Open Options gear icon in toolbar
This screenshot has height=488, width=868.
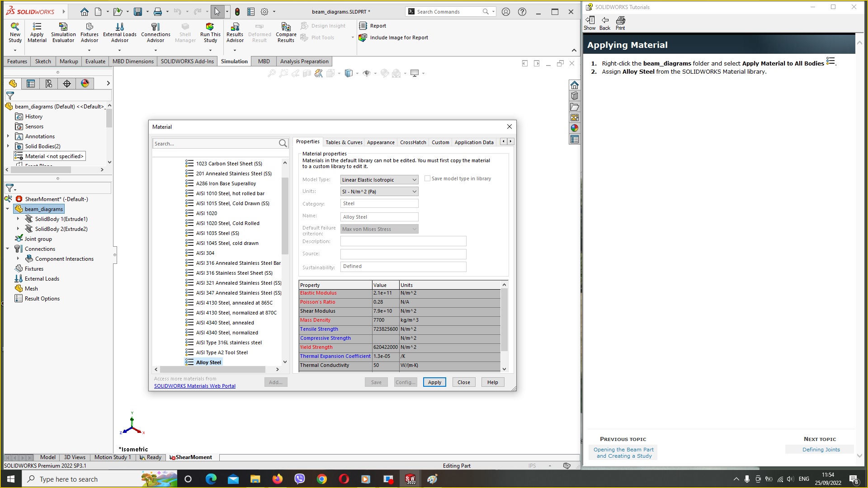[264, 12]
